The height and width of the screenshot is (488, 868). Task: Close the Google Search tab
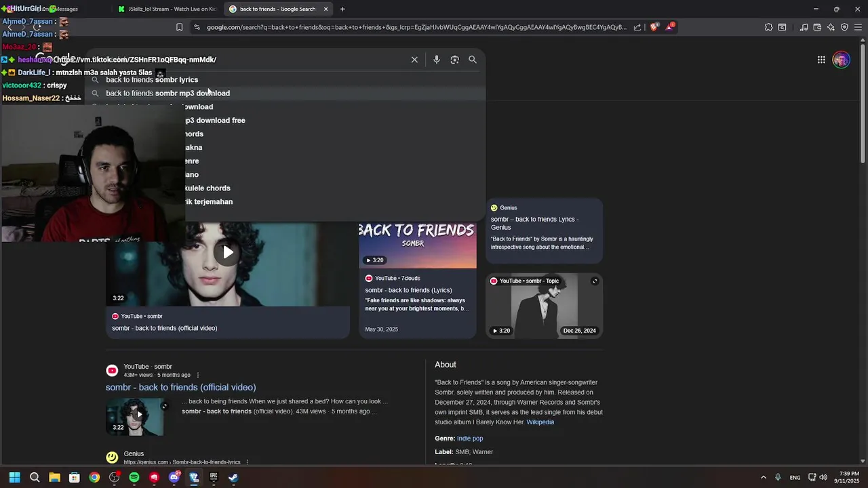[x=325, y=9]
